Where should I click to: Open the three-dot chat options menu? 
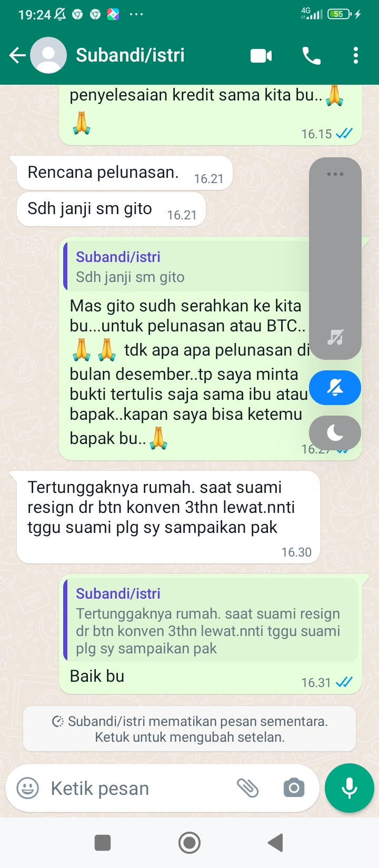click(x=356, y=55)
